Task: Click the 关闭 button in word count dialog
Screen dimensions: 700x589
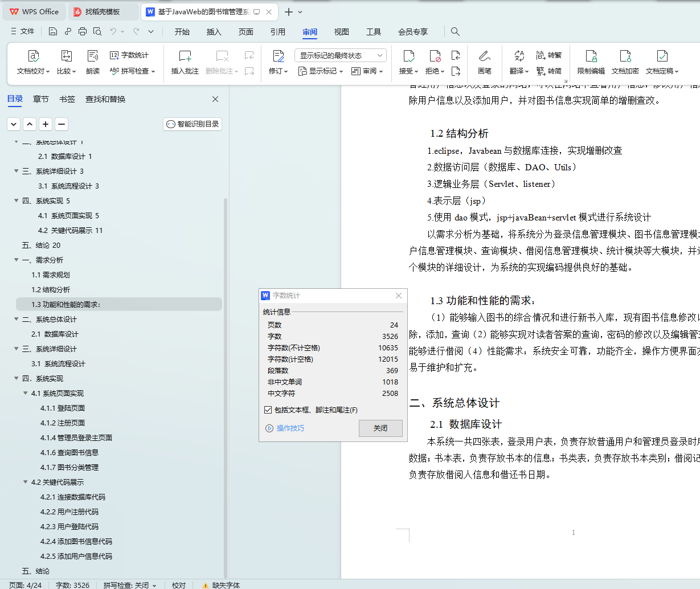Action: click(380, 428)
